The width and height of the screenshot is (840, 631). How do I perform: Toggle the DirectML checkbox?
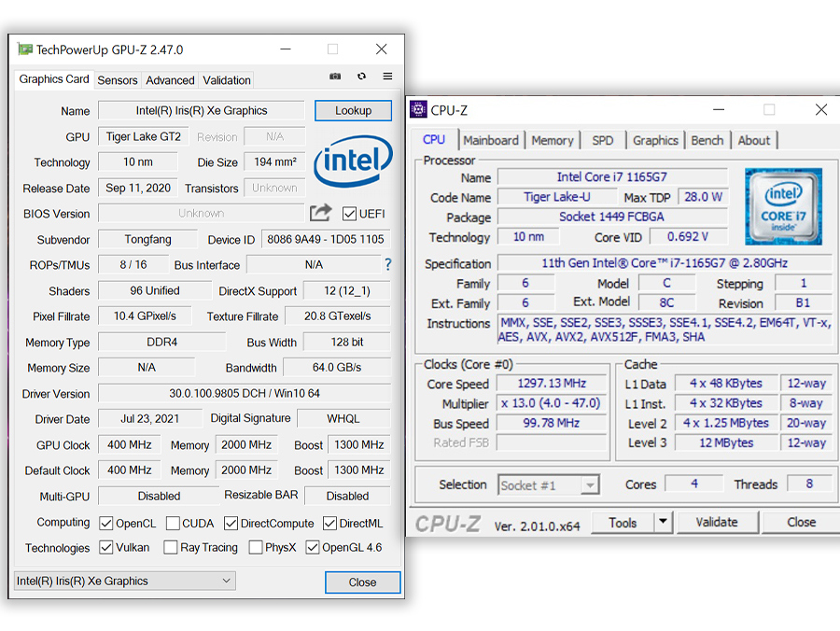(330, 524)
